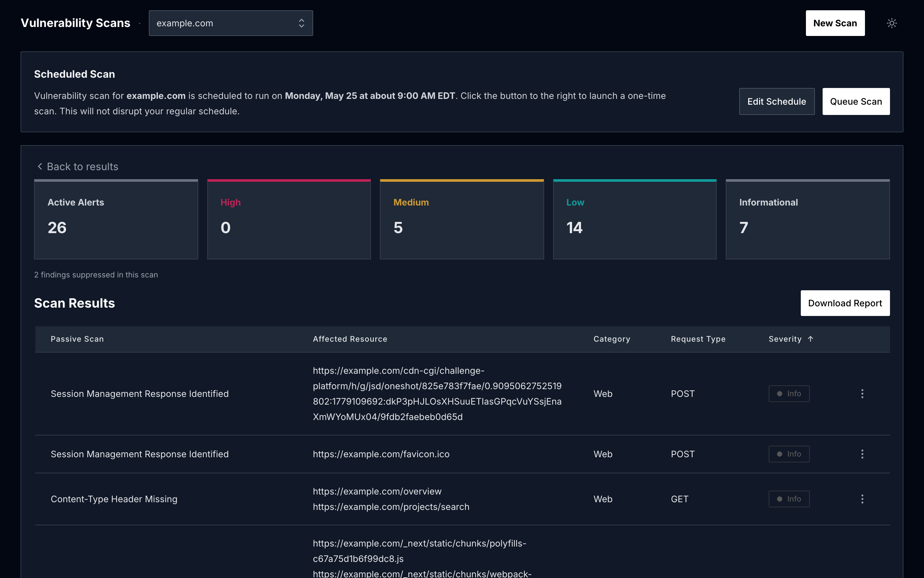Click the back chevron beside Back to results
This screenshot has height=578, width=924.
click(x=40, y=166)
